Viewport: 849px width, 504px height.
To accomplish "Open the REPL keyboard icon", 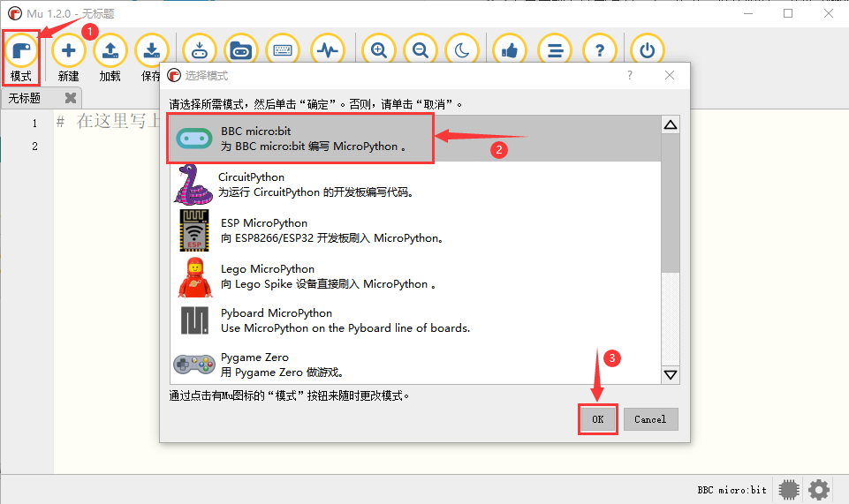I will point(283,50).
